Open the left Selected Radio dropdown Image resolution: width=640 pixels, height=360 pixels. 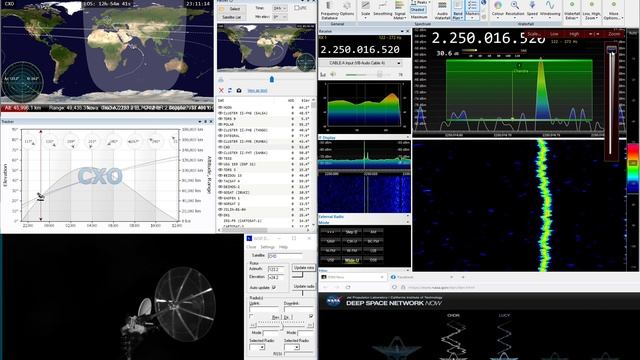pyautogui.click(x=257, y=347)
